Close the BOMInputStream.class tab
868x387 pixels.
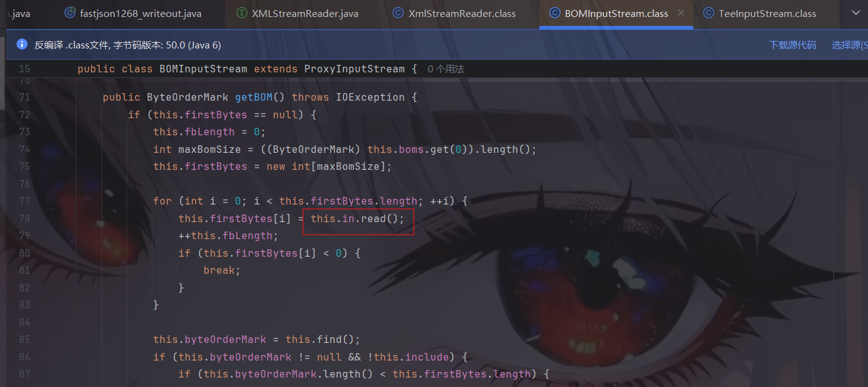pyautogui.click(x=681, y=13)
